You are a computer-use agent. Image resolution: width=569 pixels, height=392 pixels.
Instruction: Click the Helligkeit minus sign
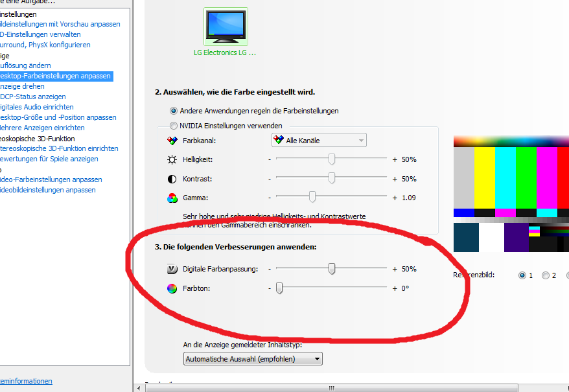(x=270, y=159)
